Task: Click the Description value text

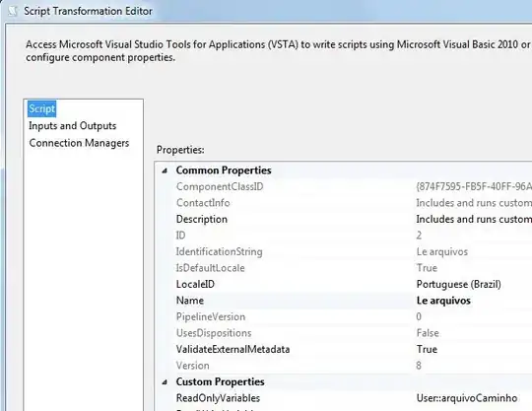Action: [474, 219]
